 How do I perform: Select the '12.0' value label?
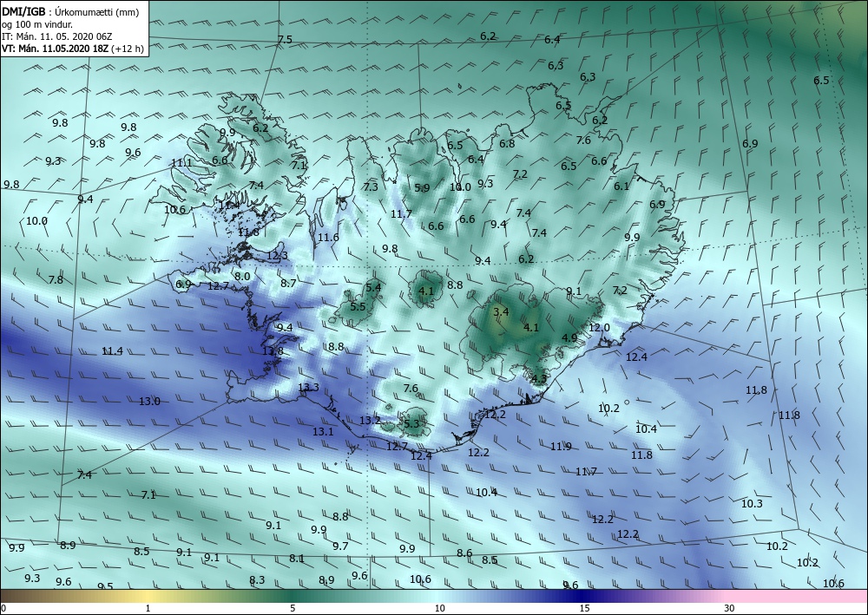click(x=599, y=327)
